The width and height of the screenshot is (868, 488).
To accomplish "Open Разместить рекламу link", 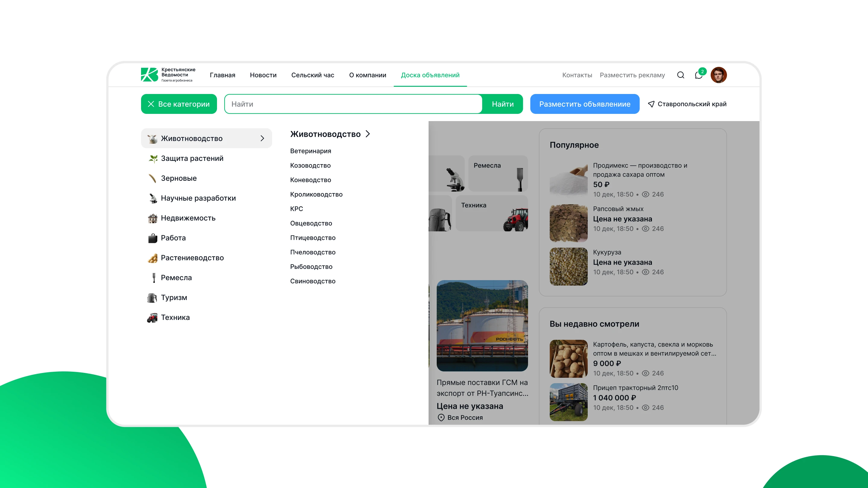I will tap(633, 75).
